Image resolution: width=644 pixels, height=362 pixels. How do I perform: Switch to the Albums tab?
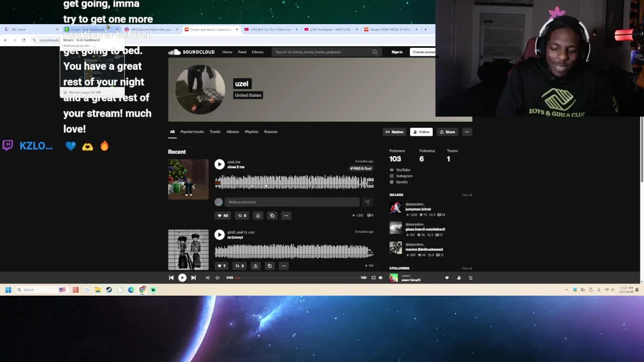pyautogui.click(x=232, y=132)
